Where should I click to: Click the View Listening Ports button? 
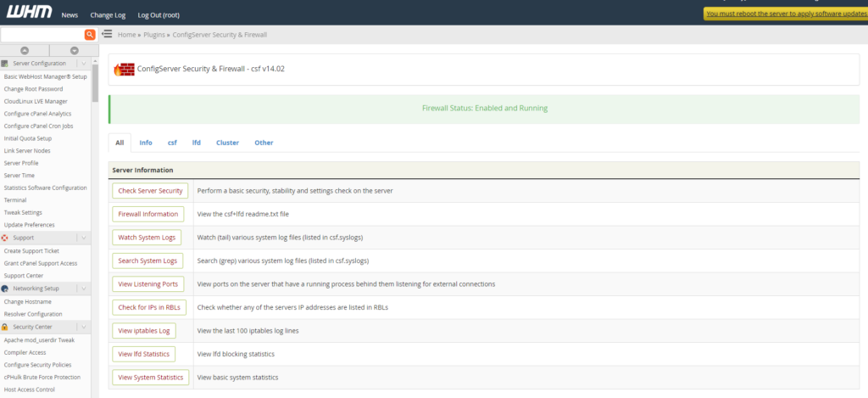pos(147,283)
